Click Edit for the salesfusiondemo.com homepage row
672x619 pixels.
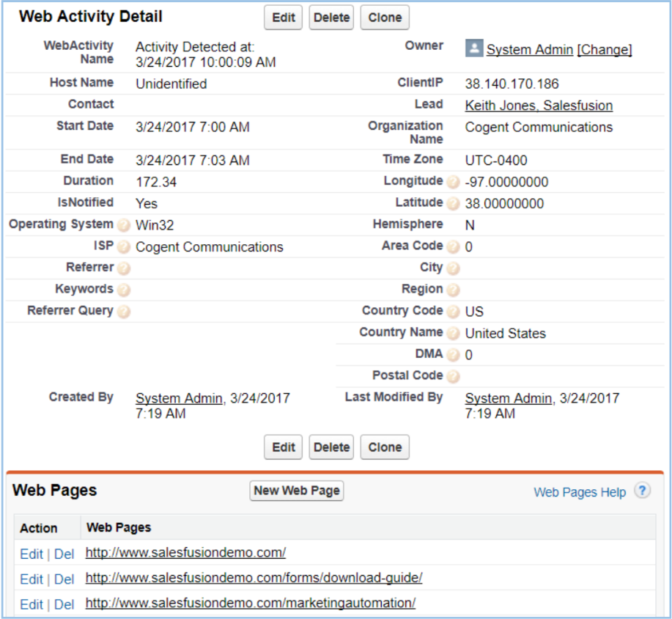click(x=32, y=554)
